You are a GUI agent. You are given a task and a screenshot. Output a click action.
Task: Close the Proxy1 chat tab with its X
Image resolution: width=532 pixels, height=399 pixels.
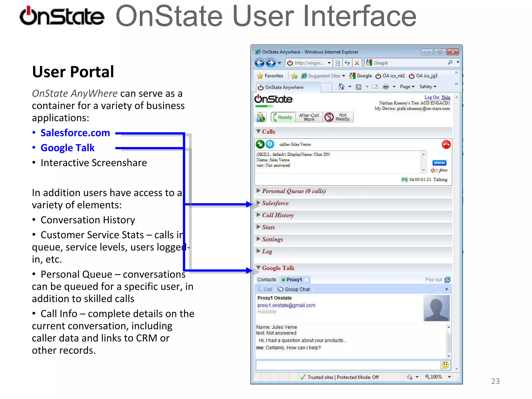(307, 280)
